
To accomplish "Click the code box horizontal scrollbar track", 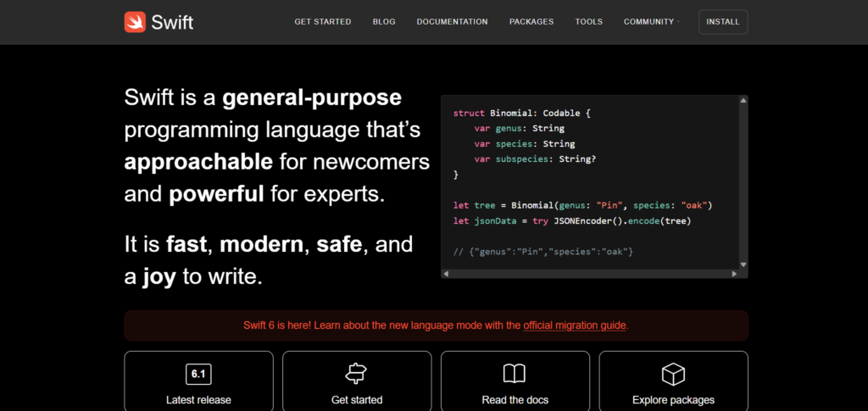I will (x=590, y=274).
